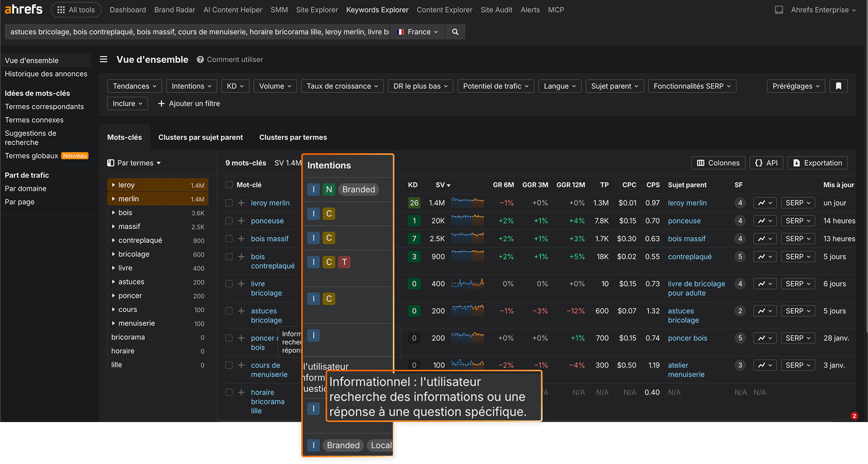Select the Mots-clés tab
This screenshot has height=464, width=868.
pos(124,137)
